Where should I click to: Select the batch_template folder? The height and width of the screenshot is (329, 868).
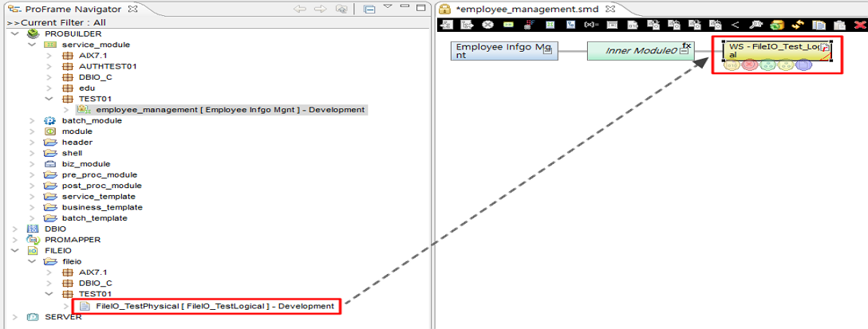click(95, 217)
